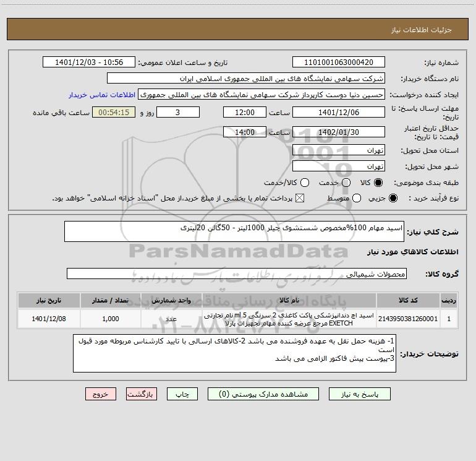
Task: Click the پاسخ به نیاز button
Action: (x=359, y=394)
